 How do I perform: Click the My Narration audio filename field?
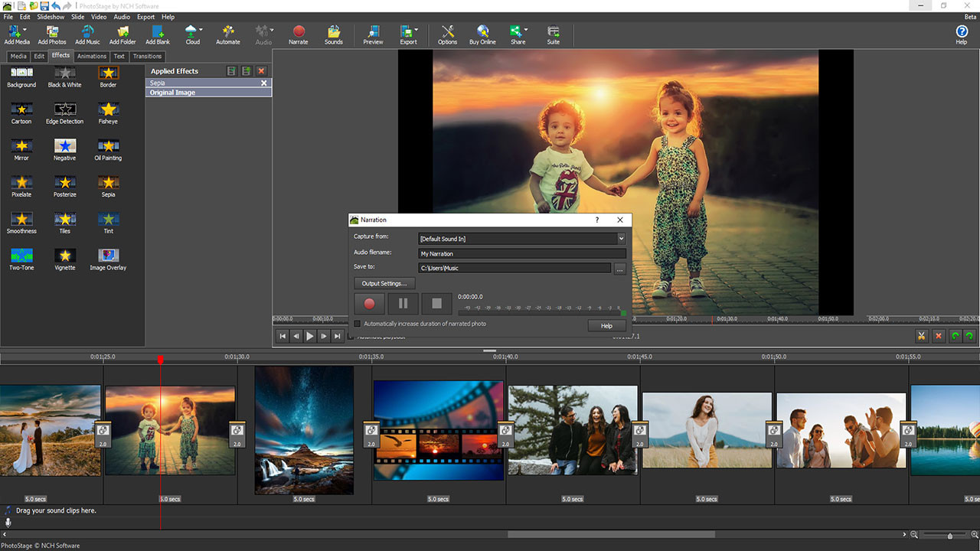521,253
